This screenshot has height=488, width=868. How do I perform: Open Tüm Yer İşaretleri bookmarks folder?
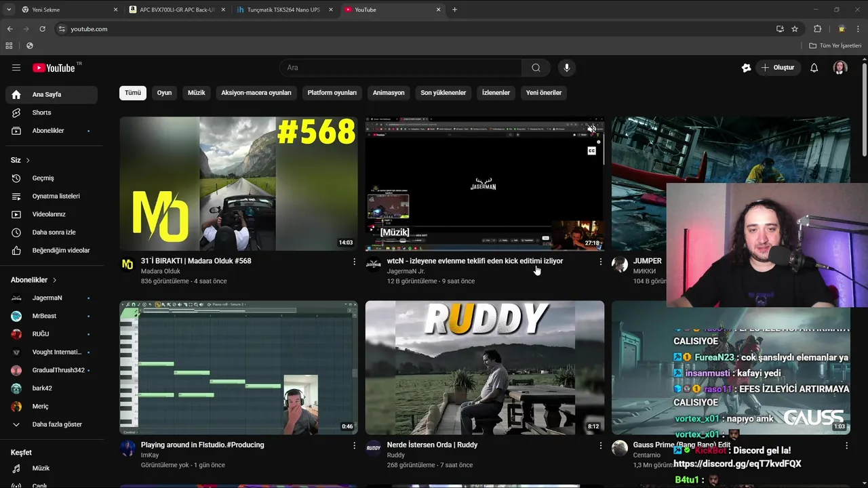click(835, 45)
